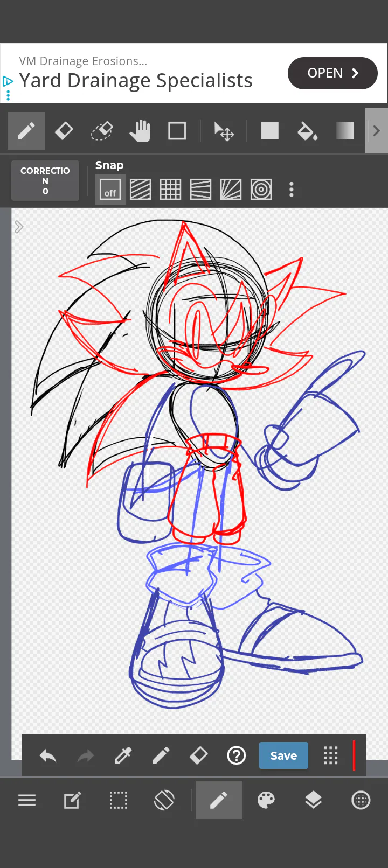Open the materials globe-grid panel
The width and height of the screenshot is (388, 868).
click(x=361, y=801)
